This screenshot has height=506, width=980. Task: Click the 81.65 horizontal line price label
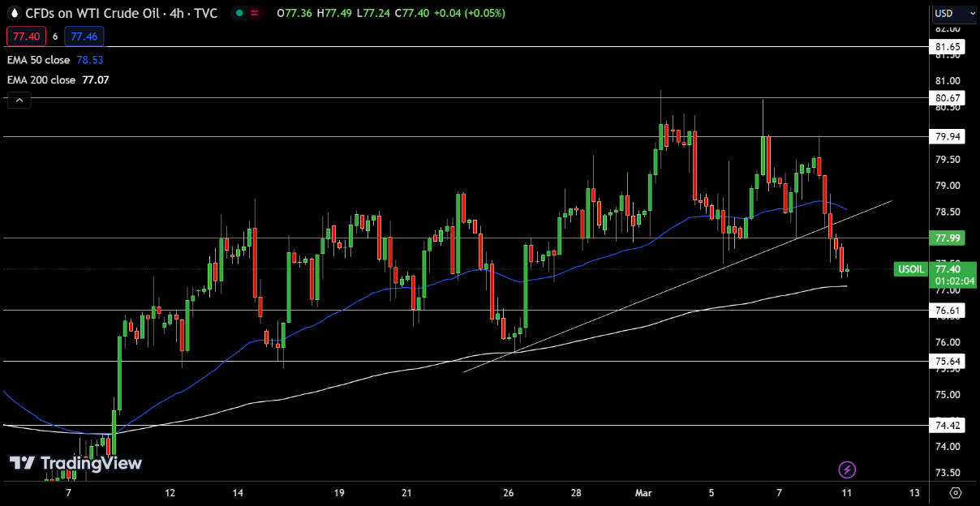[x=948, y=47]
